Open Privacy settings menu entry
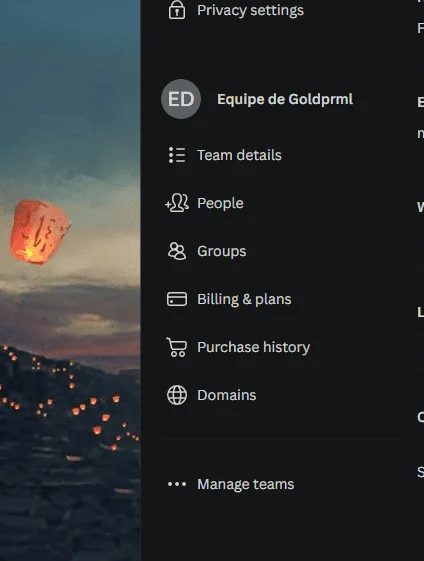 pyautogui.click(x=250, y=10)
